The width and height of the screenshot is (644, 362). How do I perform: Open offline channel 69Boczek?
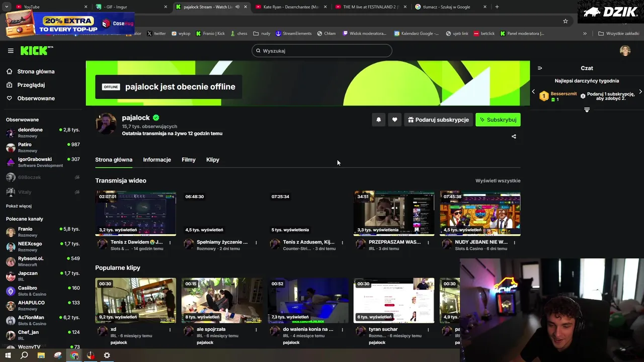click(43, 177)
